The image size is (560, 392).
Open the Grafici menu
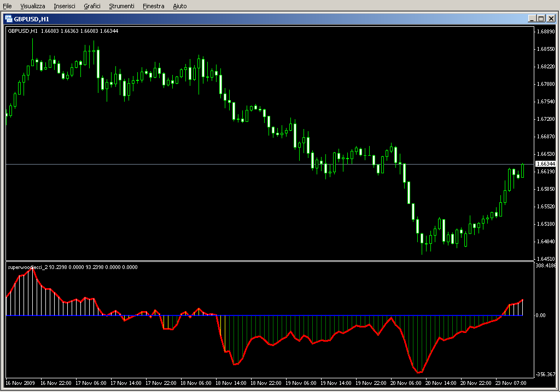coord(92,6)
